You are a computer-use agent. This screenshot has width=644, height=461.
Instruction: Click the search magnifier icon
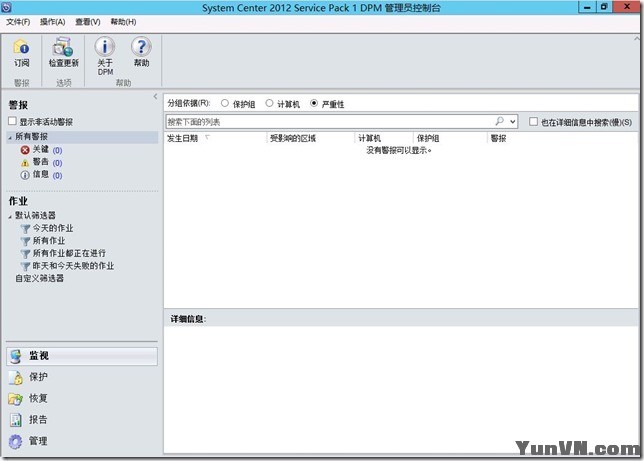[499, 121]
